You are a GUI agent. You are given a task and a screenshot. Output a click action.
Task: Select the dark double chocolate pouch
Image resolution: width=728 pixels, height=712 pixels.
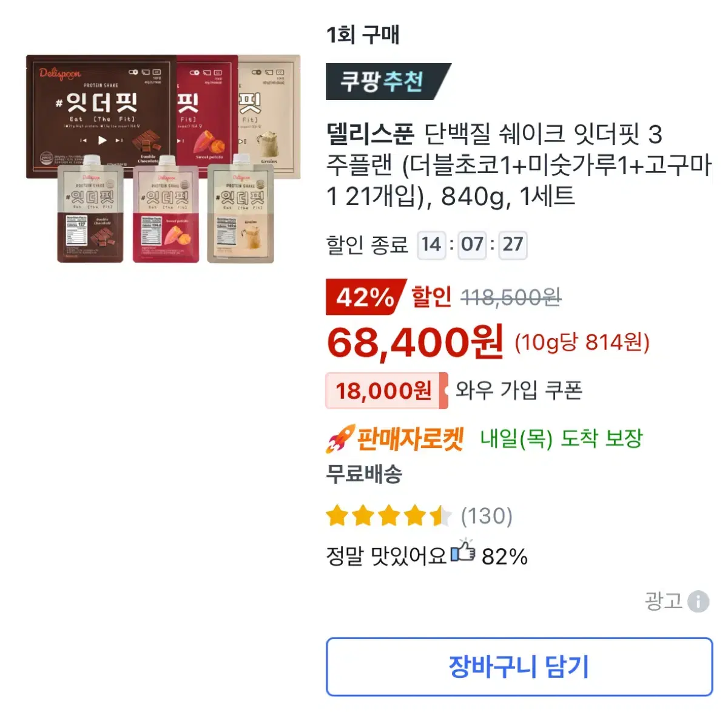point(90,208)
